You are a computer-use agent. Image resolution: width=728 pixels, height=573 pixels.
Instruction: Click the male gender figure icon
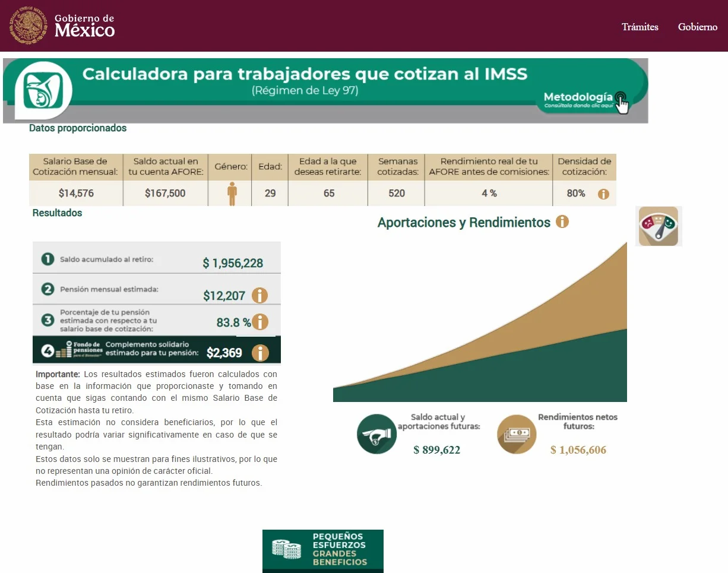pos(232,194)
